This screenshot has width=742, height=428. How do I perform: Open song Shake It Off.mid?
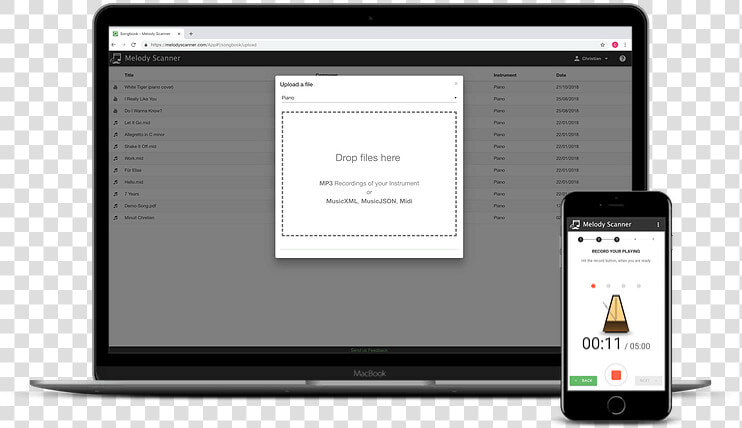click(x=140, y=146)
